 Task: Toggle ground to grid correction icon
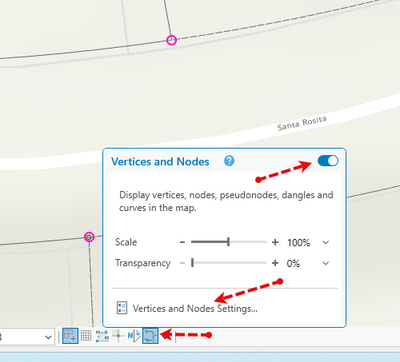[x=134, y=336]
